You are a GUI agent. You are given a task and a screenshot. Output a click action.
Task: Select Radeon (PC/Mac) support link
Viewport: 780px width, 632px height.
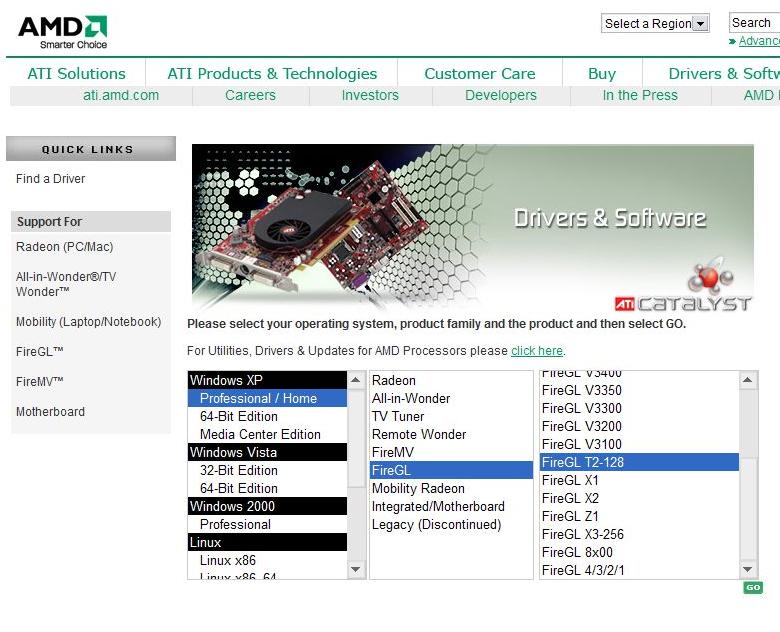point(64,247)
